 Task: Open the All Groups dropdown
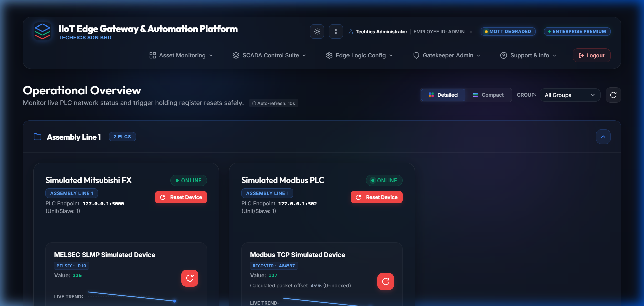tap(570, 95)
